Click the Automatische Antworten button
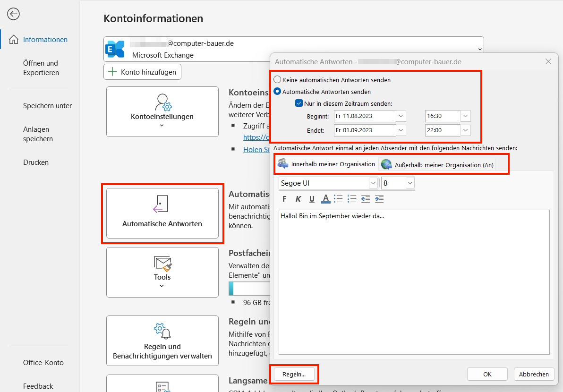 point(162,213)
